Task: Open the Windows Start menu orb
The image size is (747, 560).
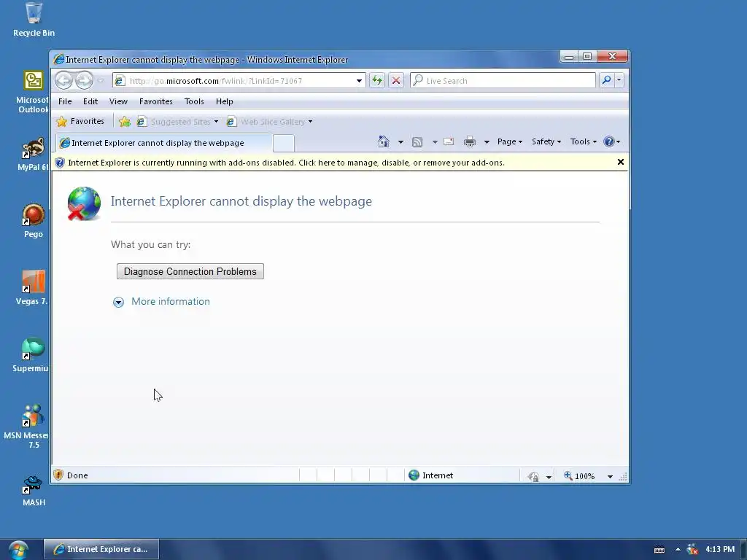Action: click(x=18, y=550)
